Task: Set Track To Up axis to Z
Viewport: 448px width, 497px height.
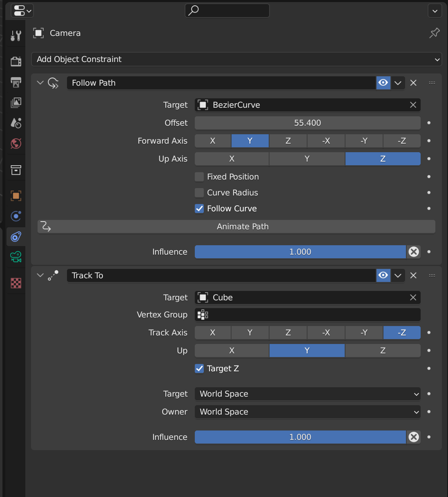Action: coord(383,351)
